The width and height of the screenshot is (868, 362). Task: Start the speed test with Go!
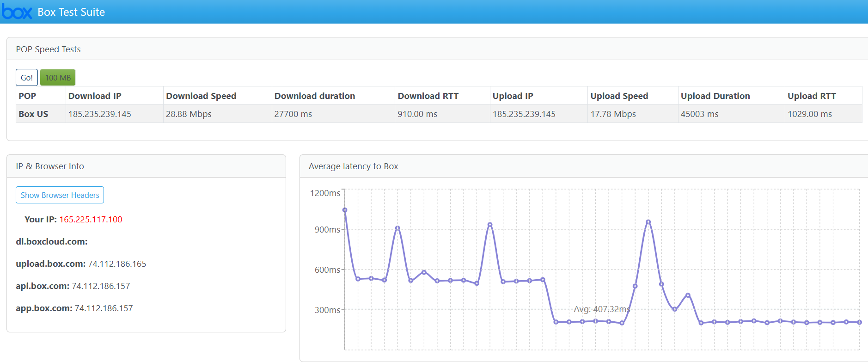[x=27, y=78]
